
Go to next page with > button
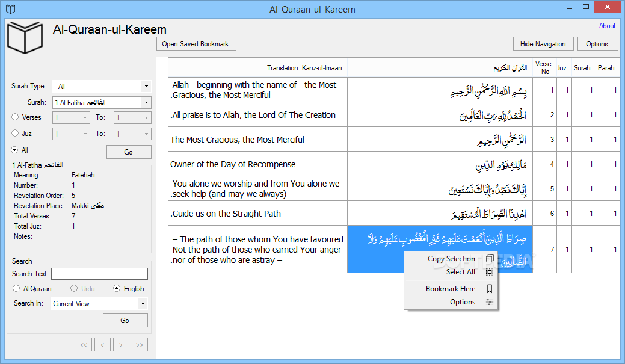tap(121, 345)
